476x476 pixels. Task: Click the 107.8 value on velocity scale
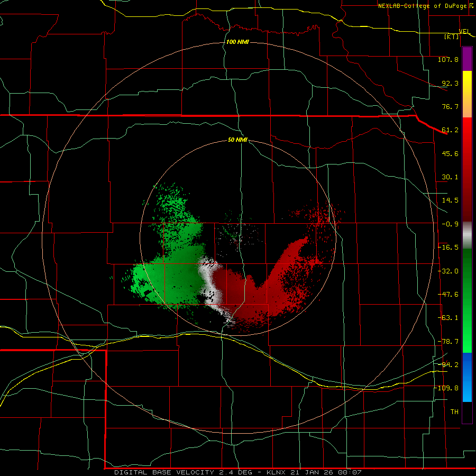coord(448,59)
